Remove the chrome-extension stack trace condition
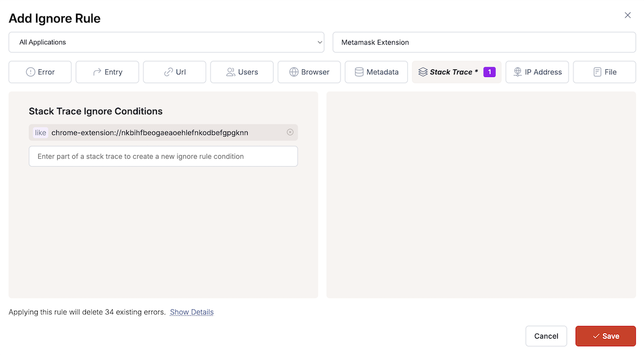 (x=290, y=132)
